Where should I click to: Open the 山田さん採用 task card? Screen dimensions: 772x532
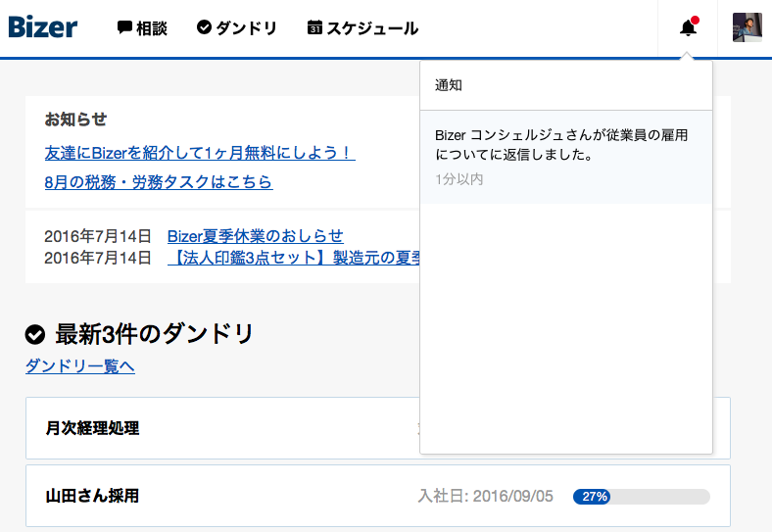378,496
